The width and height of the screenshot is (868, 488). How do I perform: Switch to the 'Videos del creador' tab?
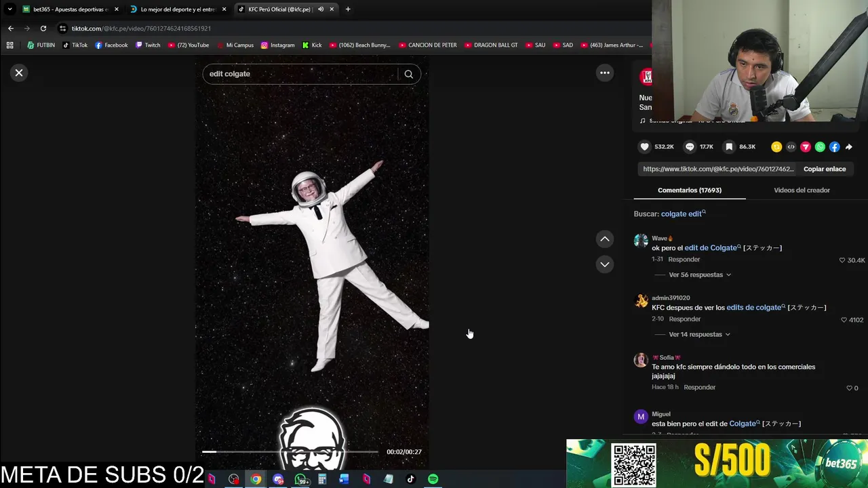point(802,190)
